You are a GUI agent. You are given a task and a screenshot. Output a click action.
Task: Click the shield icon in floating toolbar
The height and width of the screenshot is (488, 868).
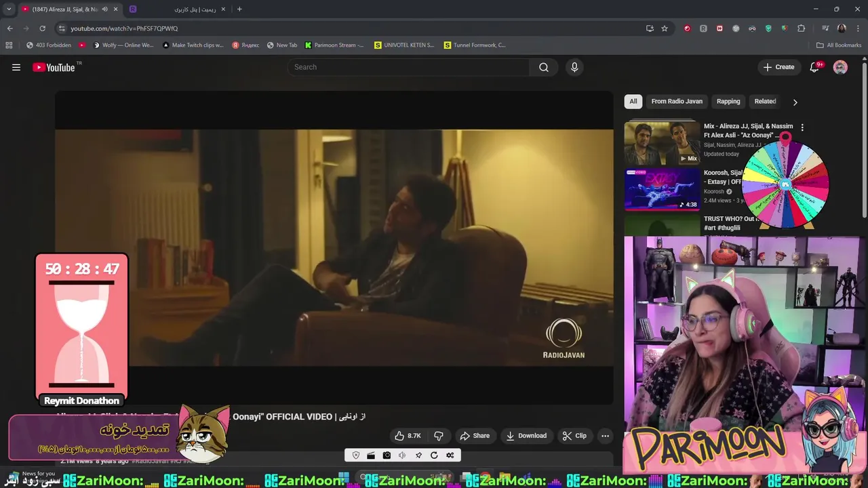tap(356, 455)
